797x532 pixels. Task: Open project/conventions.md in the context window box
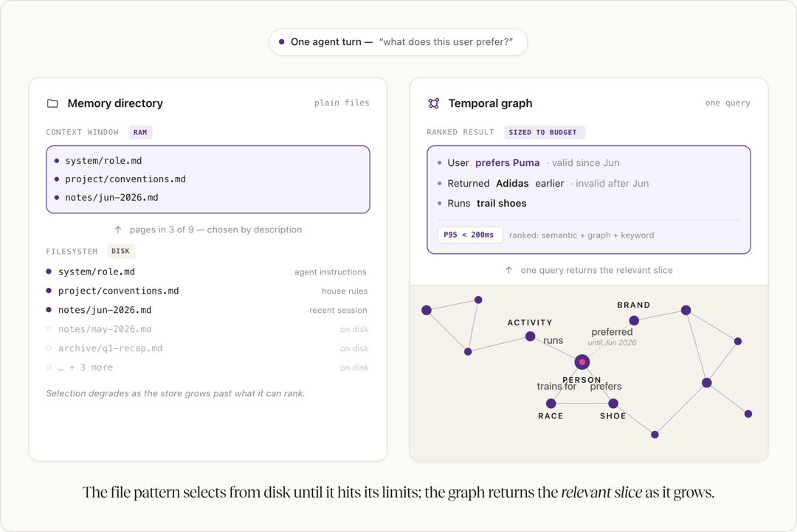[125, 179]
